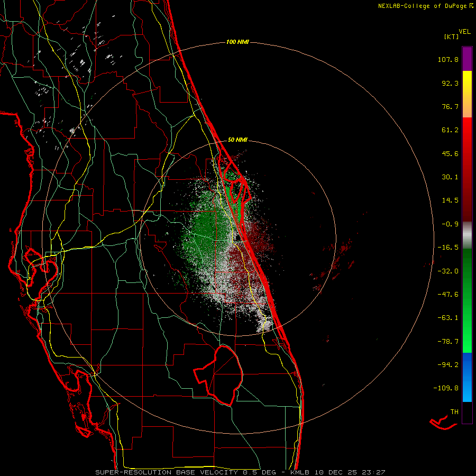Click the NEXLAB-College of DuPage credit text
The height and width of the screenshot is (476, 476).
tap(422, 6)
